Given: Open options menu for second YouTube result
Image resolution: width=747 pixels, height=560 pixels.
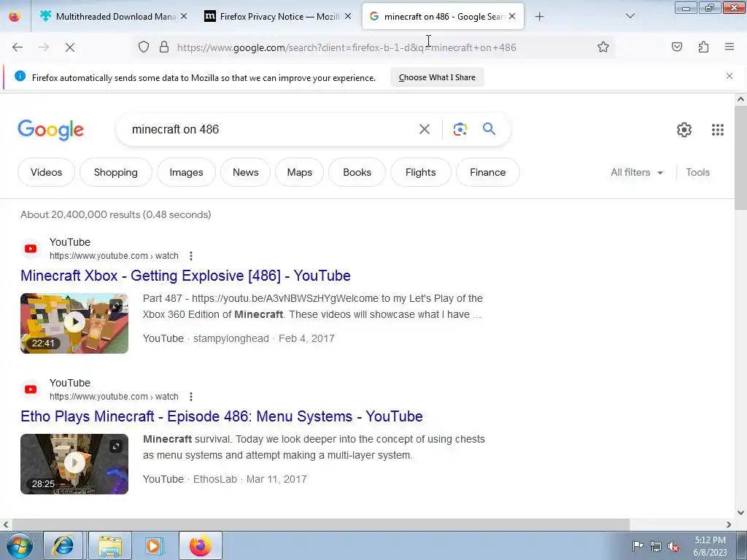Looking at the screenshot, I should click(191, 397).
